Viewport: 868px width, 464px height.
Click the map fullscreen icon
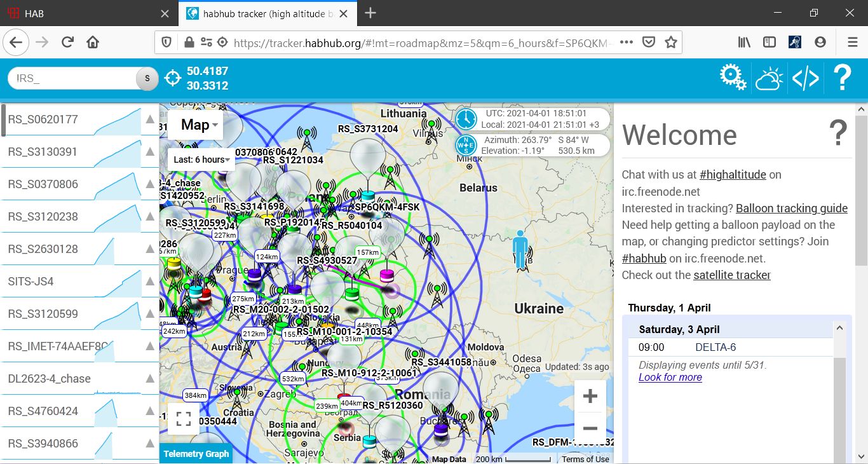[183, 418]
